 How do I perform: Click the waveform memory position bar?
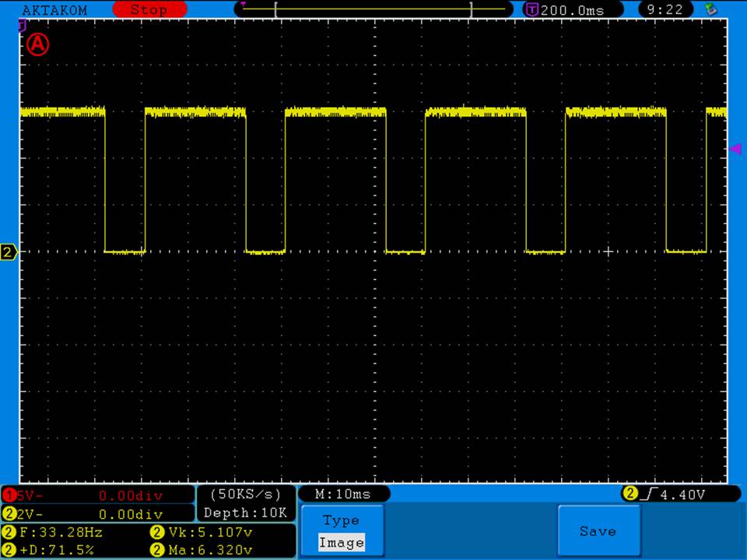pyautogui.click(x=373, y=9)
